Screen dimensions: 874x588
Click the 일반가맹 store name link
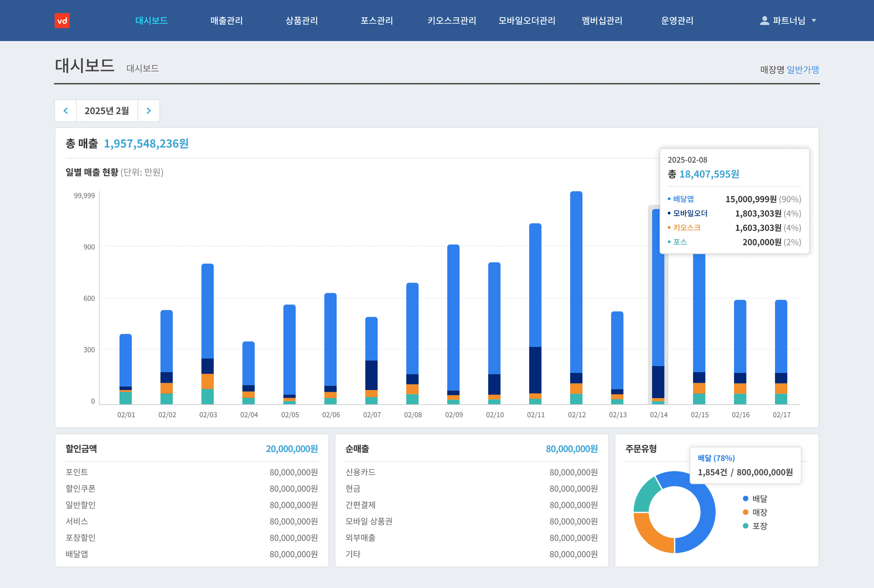[802, 70]
